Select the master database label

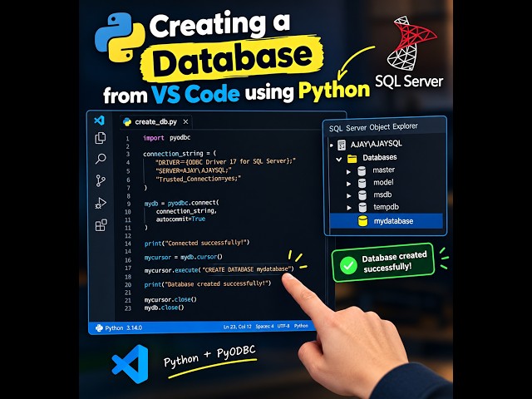click(384, 170)
